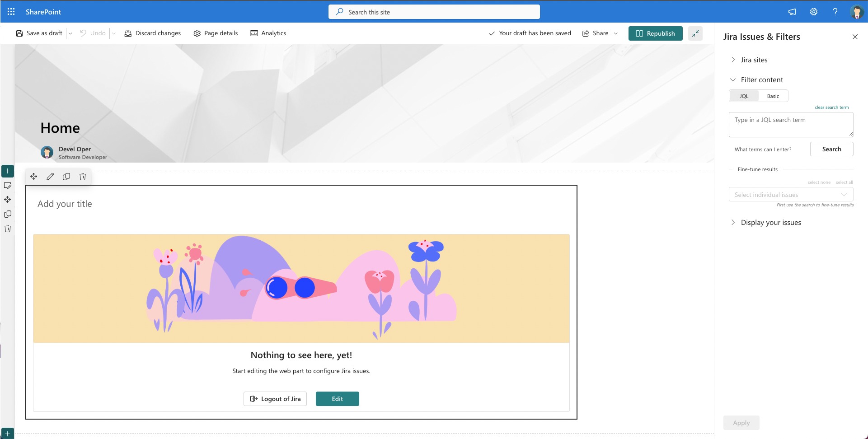The width and height of the screenshot is (868, 439).
Task: Open Analytics from the command bar
Action: click(x=268, y=33)
